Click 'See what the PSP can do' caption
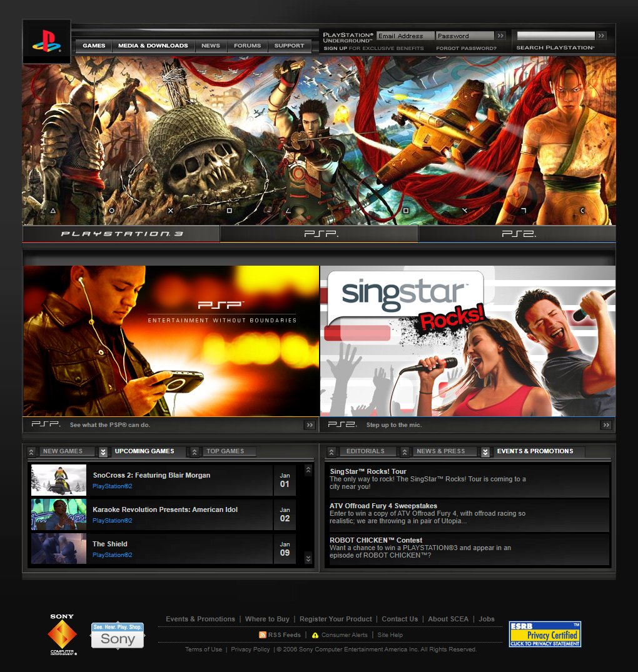The height and width of the screenshot is (672, 638). tap(109, 425)
